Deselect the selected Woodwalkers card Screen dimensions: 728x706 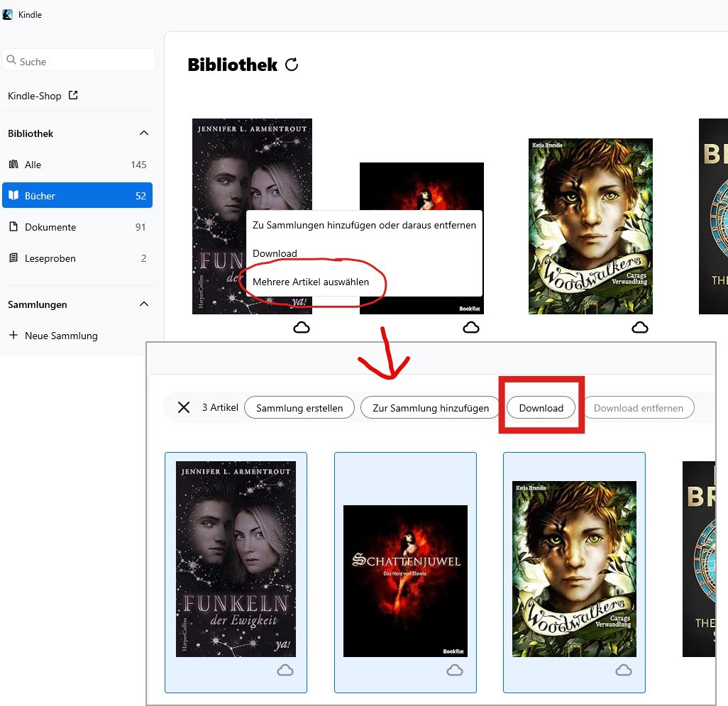click(x=574, y=573)
